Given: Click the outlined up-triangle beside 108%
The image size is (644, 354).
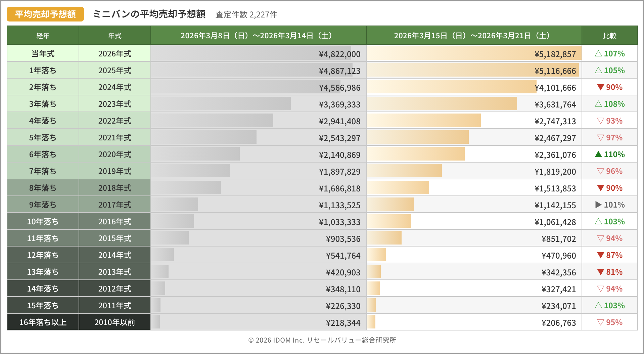Looking at the screenshot, I should [598, 104].
